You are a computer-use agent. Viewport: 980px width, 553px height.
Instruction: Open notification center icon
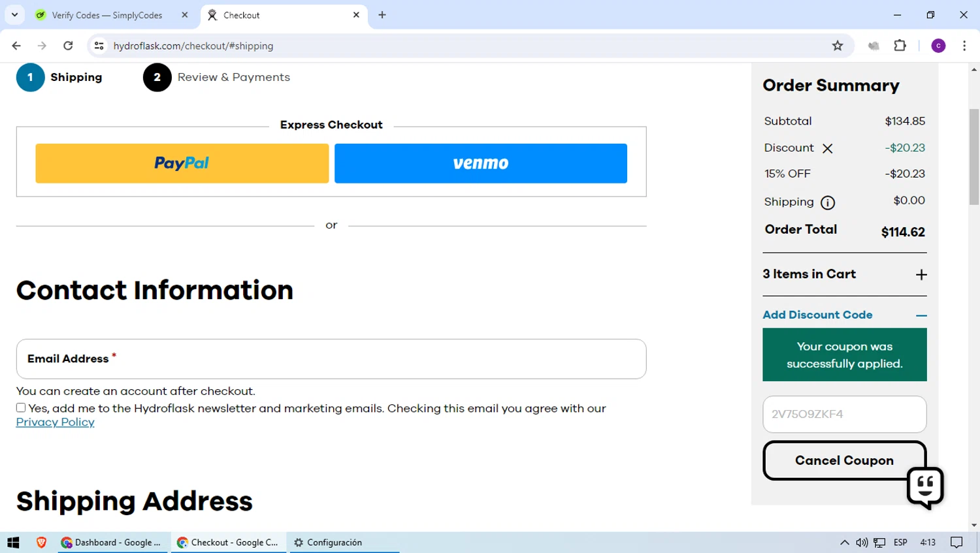coord(956,543)
